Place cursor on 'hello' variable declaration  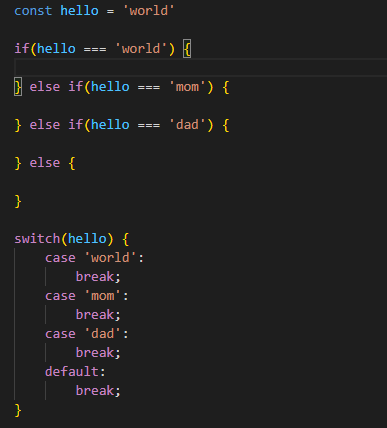click(x=79, y=11)
